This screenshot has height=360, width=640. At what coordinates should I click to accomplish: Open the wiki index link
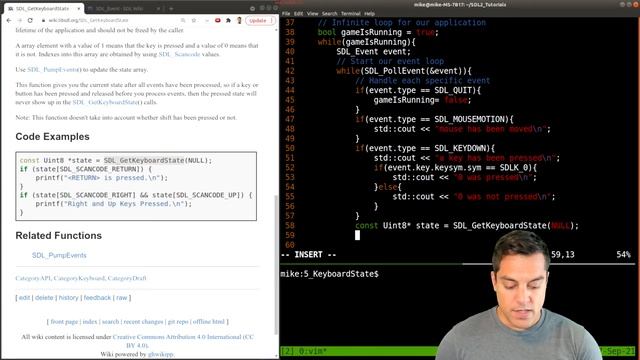[x=90, y=322]
